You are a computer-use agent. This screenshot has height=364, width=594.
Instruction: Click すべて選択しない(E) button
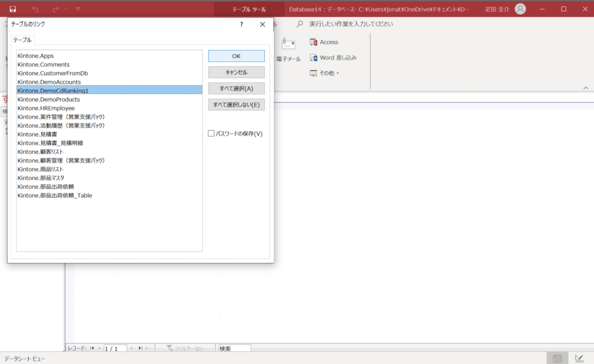[x=237, y=105]
